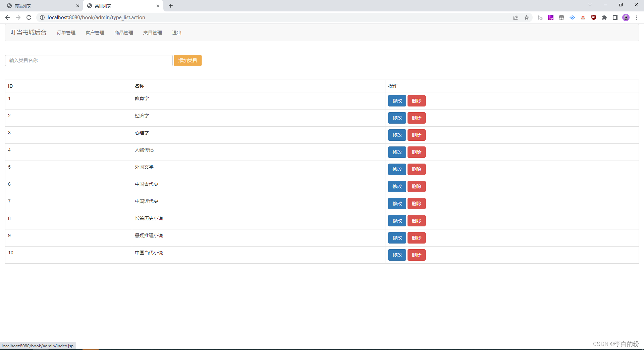Click 修改 for 中国古代史
Viewport: 644px width, 350px height.
(x=397, y=186)
